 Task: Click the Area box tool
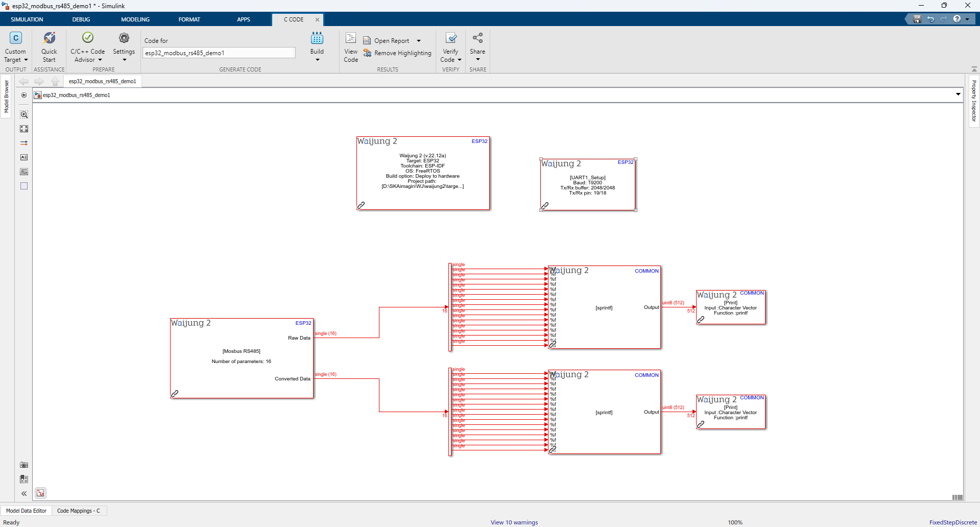click(24, 186)
